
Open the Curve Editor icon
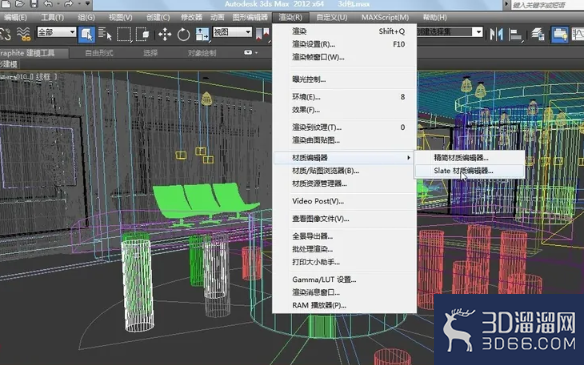point(578,34)
